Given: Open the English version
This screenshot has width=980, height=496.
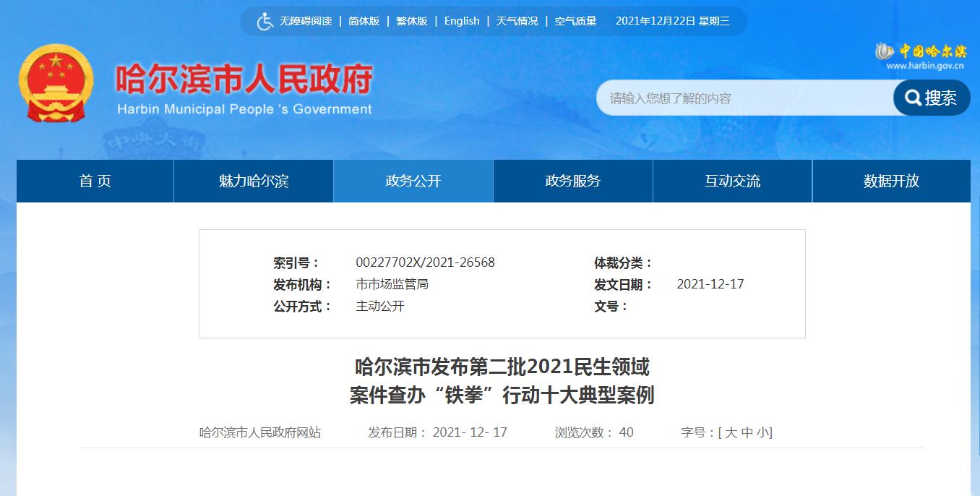Looking at the screenshot, I should click(x=462, y=21).
